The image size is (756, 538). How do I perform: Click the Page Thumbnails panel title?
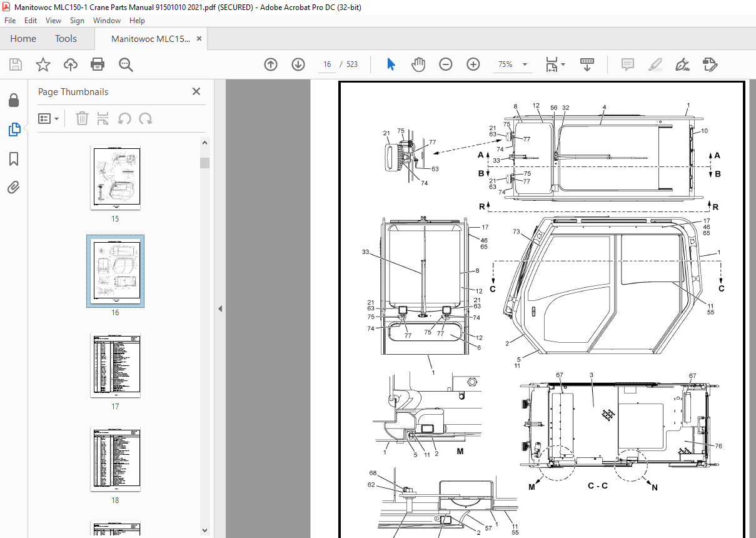pyautogui.click(x=73, y=91)
